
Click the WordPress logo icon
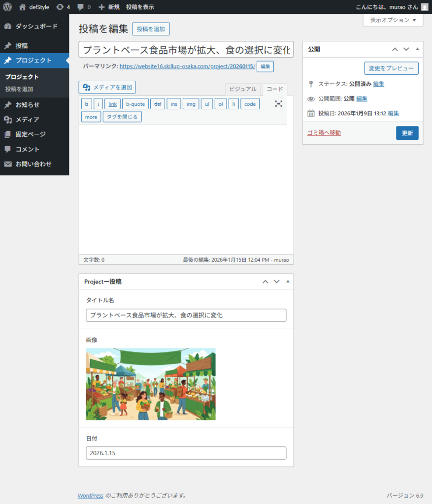point(7,7)
